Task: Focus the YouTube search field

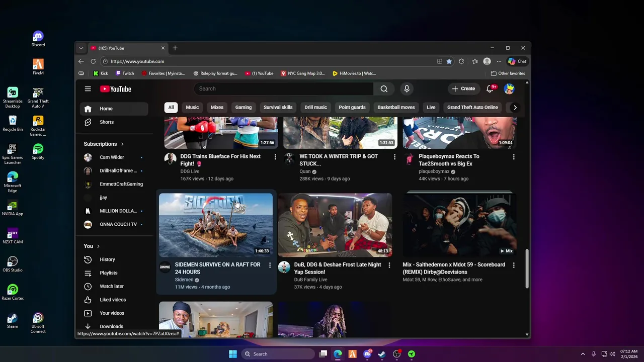Action: [x=284, y=88]
